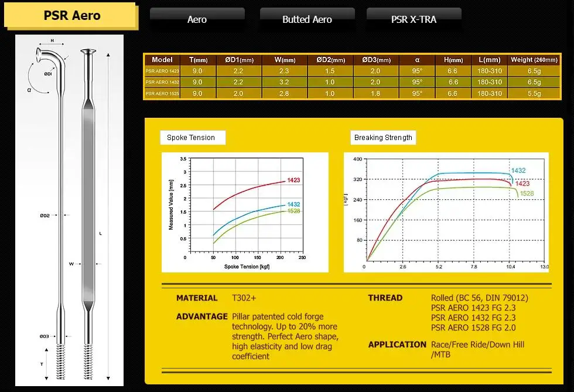Click the 'α' column header in table
Image resolution: width=574 pixels, height=392 pixels.
point(417,60)
